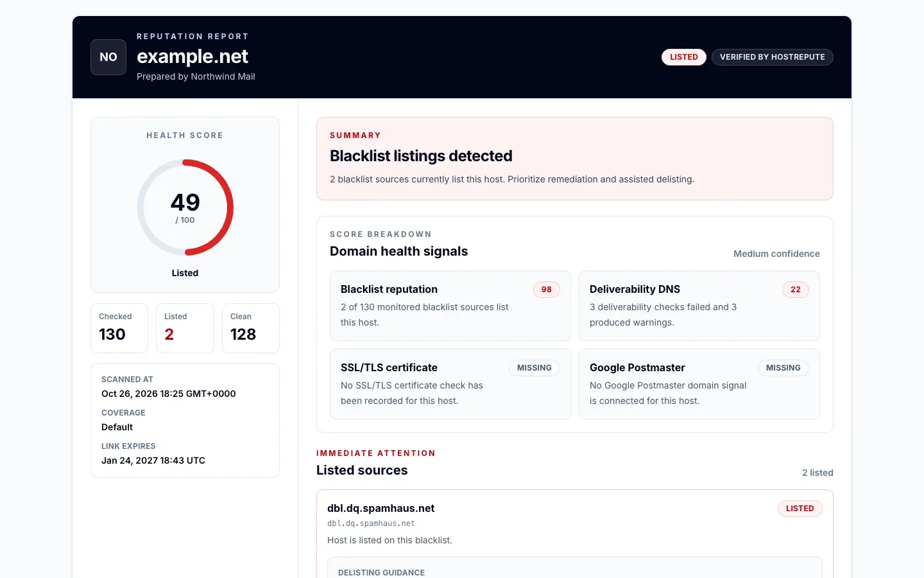
Task: Click the 'Listed' status under the health gauge
Action: 185,273
